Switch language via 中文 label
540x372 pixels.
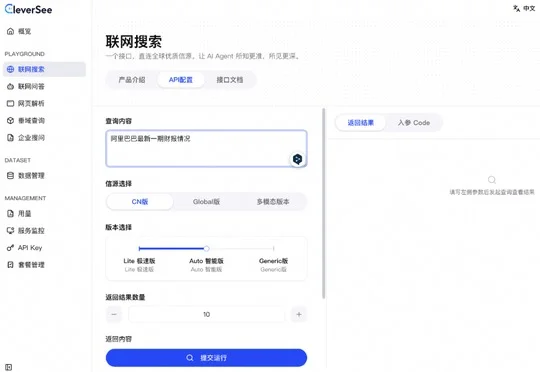(529, 9)
